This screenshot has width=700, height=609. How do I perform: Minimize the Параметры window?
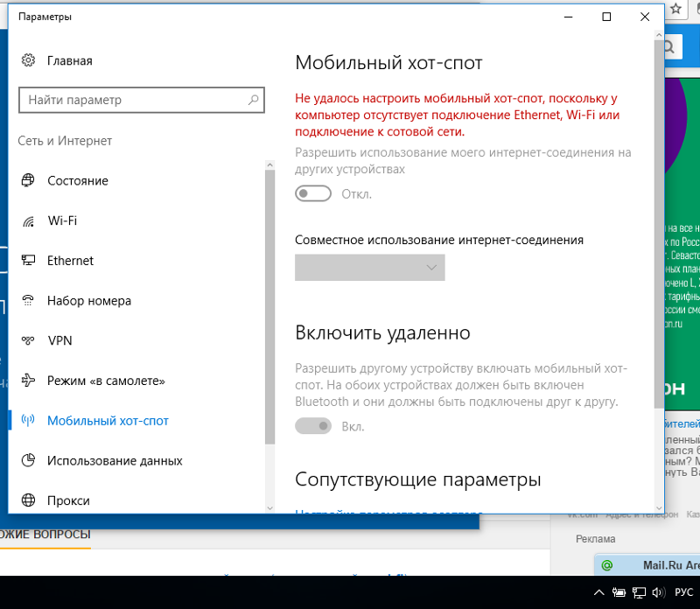click(x=568, y=17)
